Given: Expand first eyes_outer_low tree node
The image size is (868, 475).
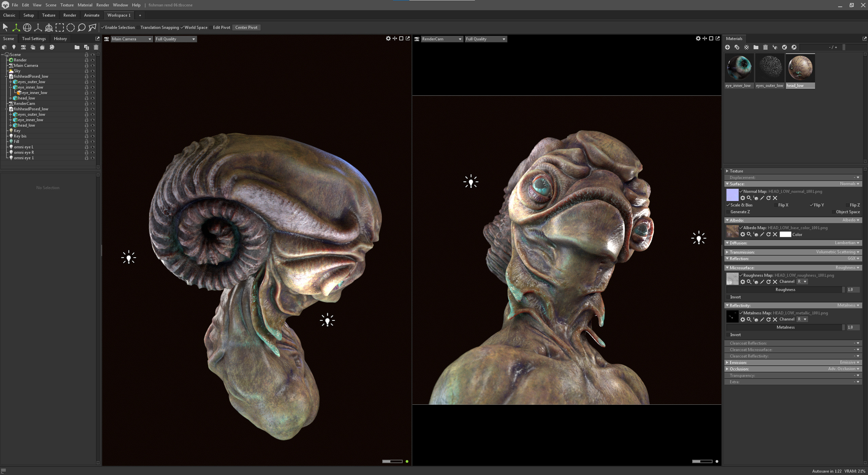Looking at the screenshot, I should (x=11, y=82).
